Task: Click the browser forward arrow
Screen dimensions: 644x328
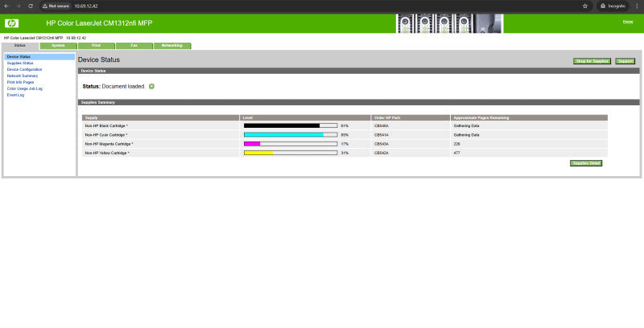Action: click(x=18, y=6)
